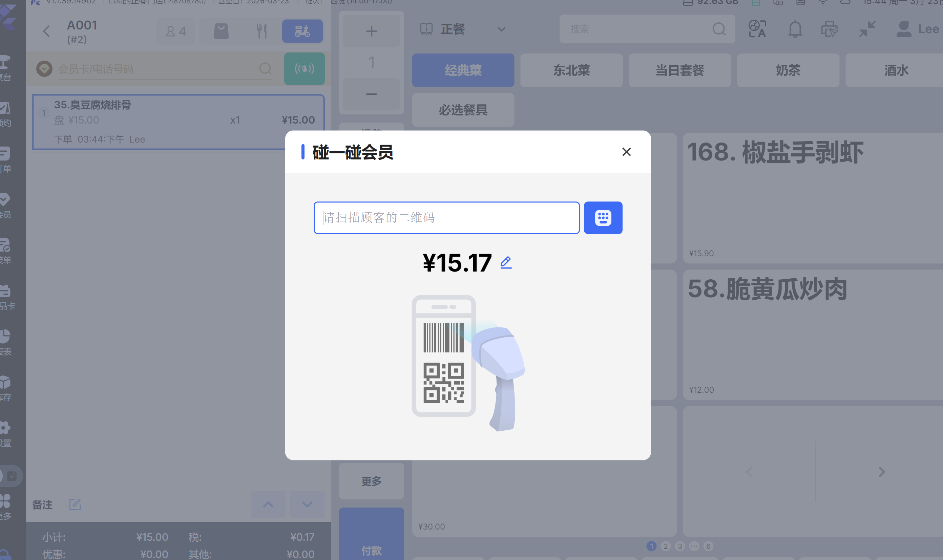Expand the member card type dropdown arrow
Viewport: 943px width, 560px height.
point(44,69)
